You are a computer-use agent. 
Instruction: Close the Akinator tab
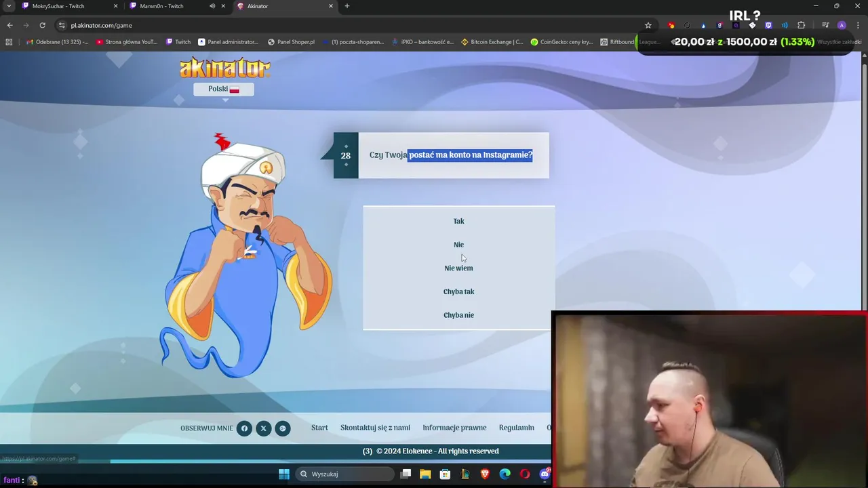click(331, 6)
